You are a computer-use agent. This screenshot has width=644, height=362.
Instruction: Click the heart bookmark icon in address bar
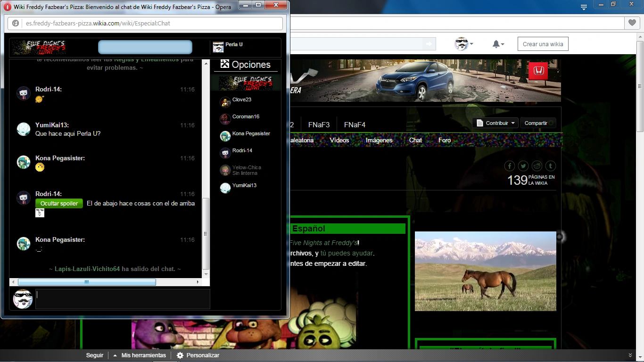631,23
